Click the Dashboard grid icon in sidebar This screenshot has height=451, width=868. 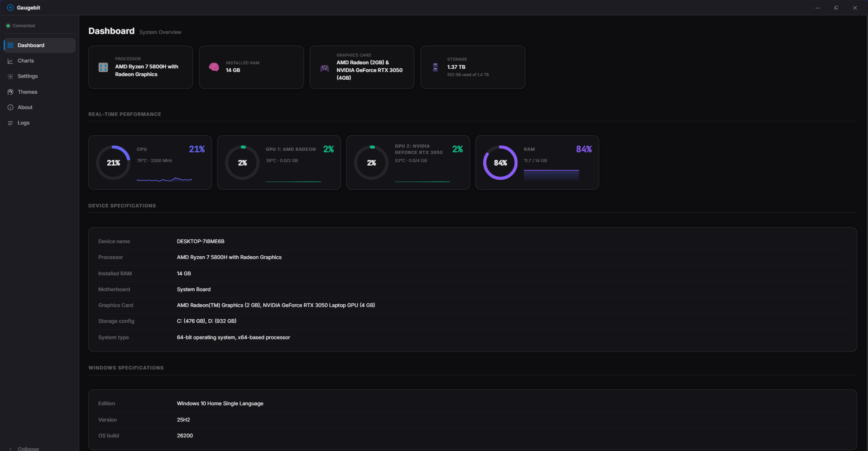[x=10, y=45]
